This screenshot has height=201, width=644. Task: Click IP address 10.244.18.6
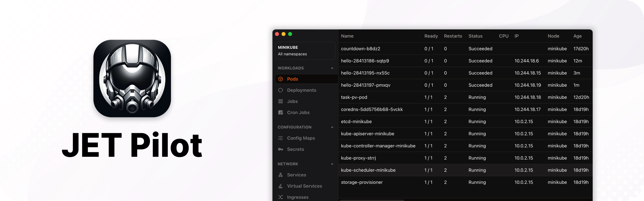pos(527,61)
